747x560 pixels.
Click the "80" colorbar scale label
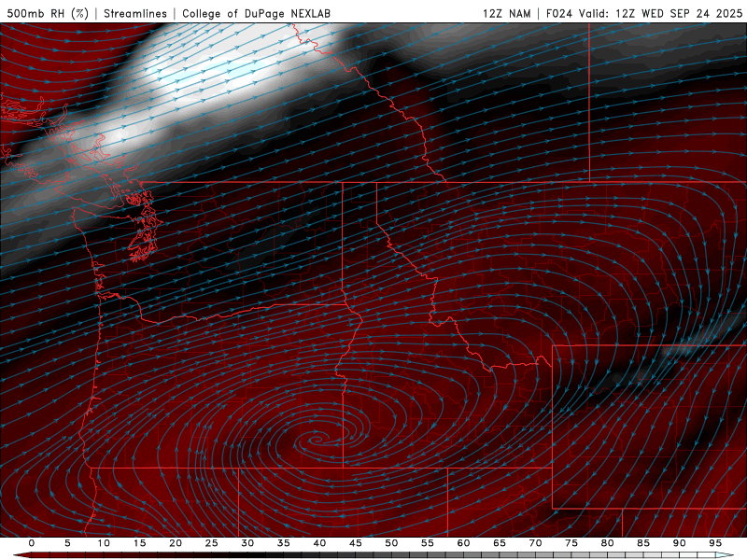tap(608, 543)
